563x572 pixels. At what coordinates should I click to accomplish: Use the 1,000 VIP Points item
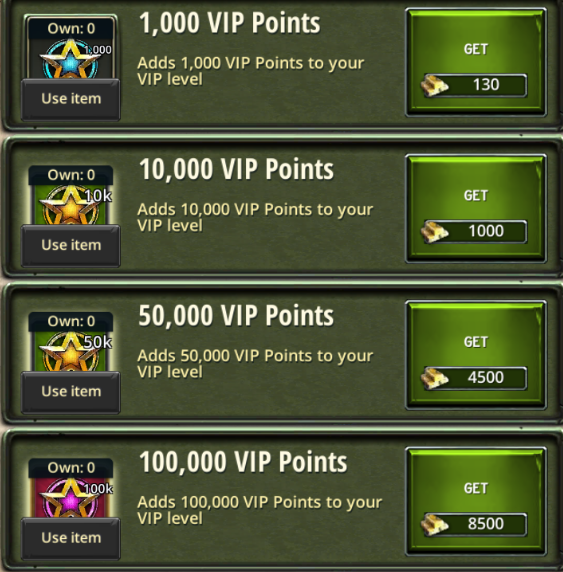pyautogui.click(x=71, y=99)
